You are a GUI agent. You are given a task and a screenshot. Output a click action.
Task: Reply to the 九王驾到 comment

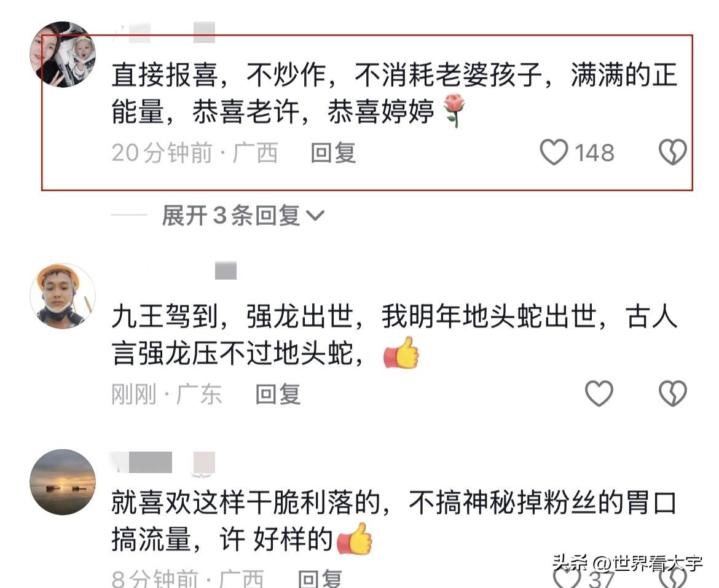pos(278,394)
